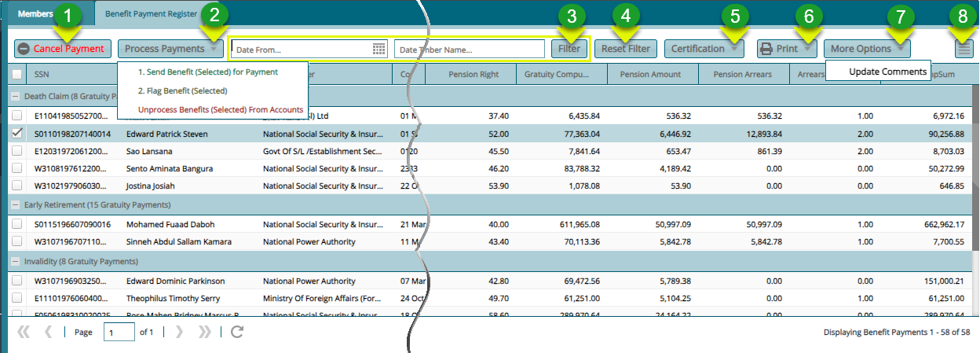Choose Flag Benefit (Selected) menu item
Viewport: 980px width, 353px height.
pos(182,90)
